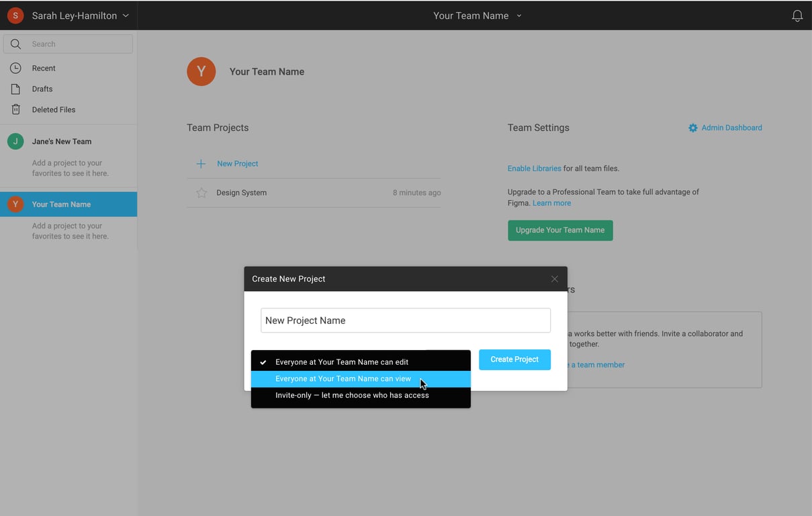Click the Create Project button
This screenshot has height=516, width=812.
click(514, 359)
